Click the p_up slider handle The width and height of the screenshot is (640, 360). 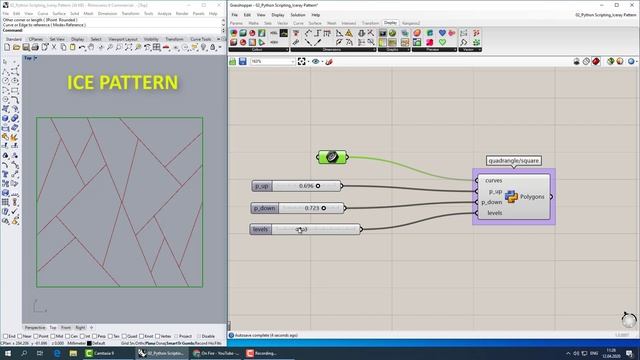point(318,186)
